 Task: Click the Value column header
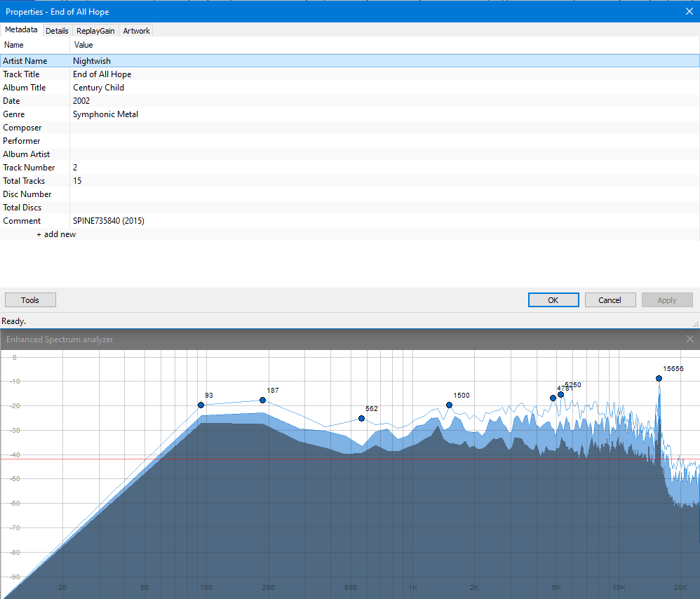tap(384, 45)
